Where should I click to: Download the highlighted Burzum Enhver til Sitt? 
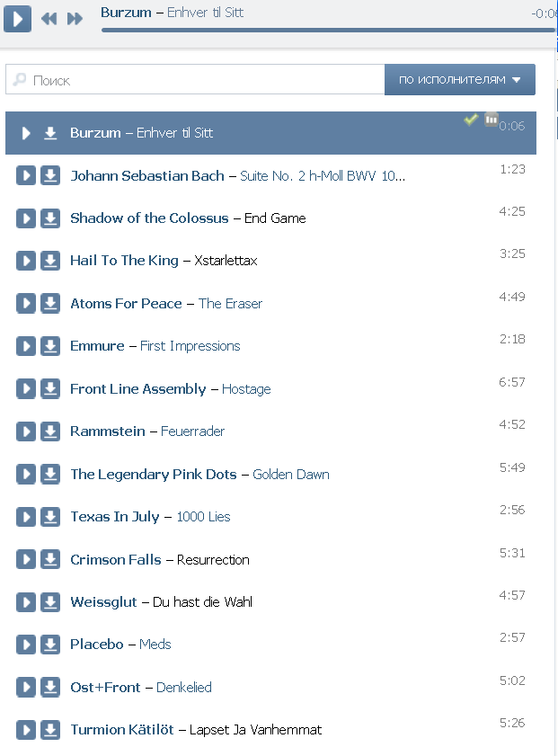tap(50, 133)
